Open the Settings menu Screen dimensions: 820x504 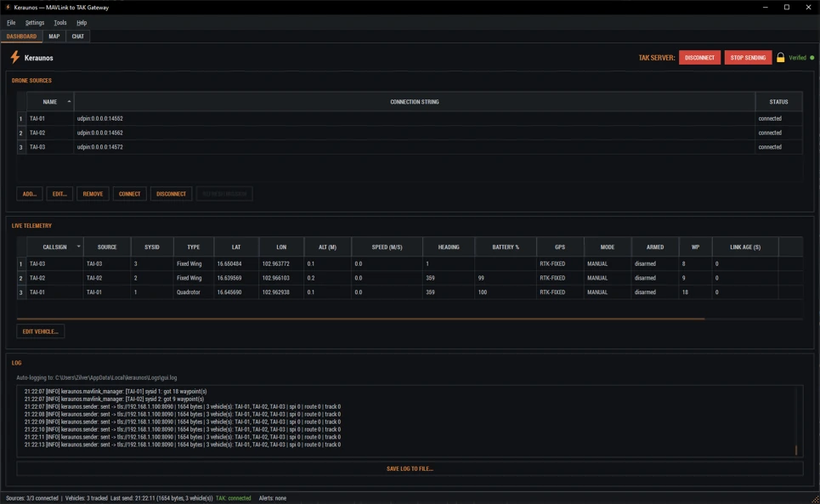(35, 22)
